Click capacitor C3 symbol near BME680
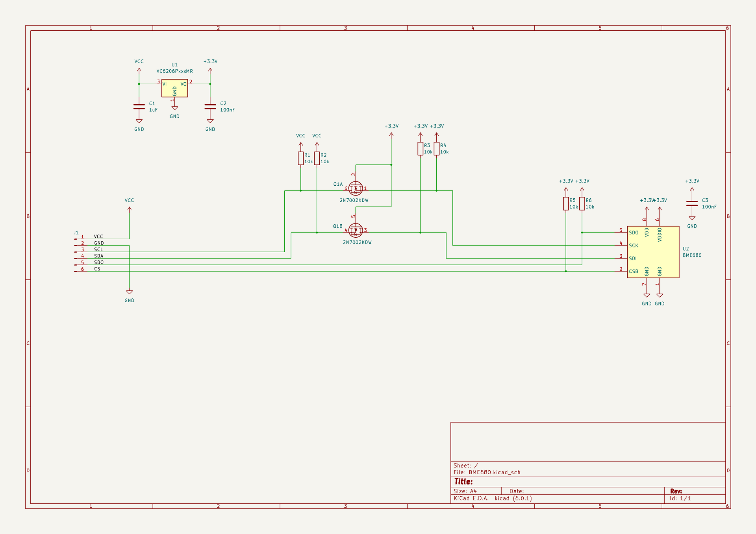 click(x=692, y=203)
